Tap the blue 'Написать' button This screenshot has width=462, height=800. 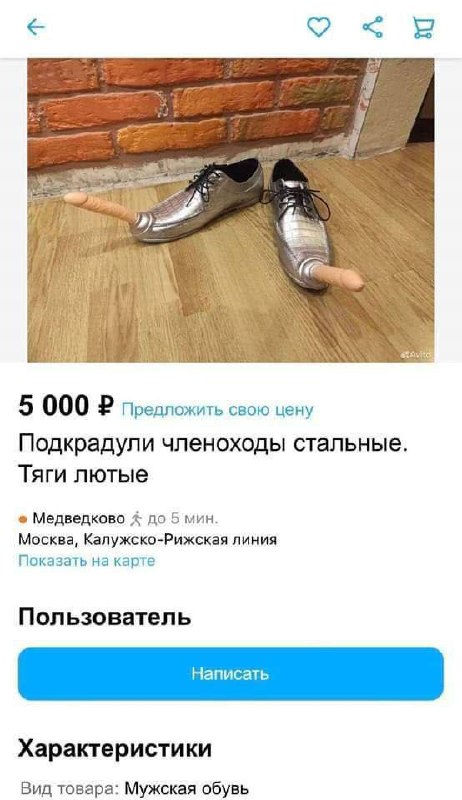point(230,673)
